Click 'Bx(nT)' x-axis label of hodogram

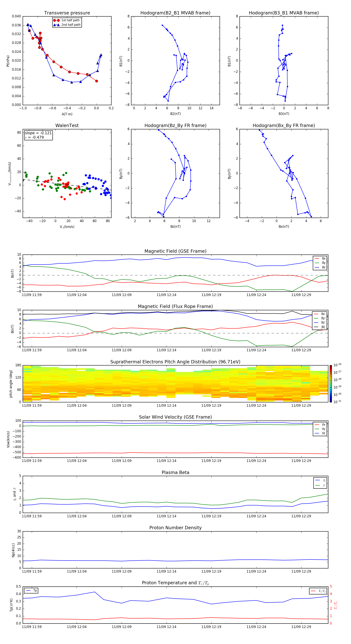(x=284, y=227)
